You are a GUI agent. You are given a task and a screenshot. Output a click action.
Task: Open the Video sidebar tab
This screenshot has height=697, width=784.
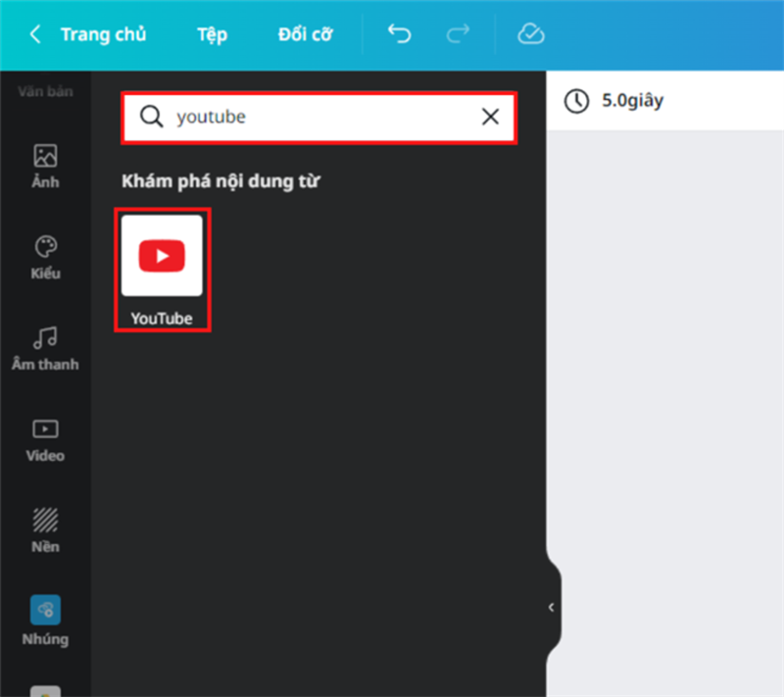click(45, 440)
